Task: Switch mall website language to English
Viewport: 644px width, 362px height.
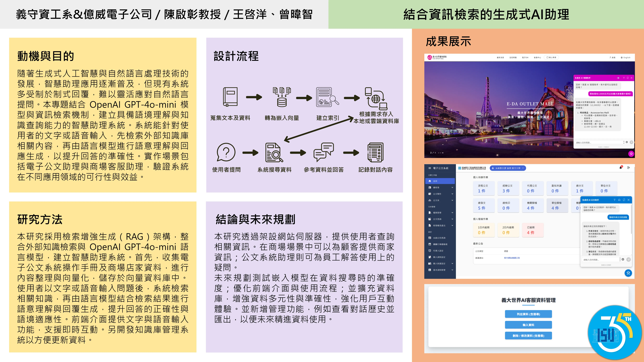Action: tap(626, 57)
